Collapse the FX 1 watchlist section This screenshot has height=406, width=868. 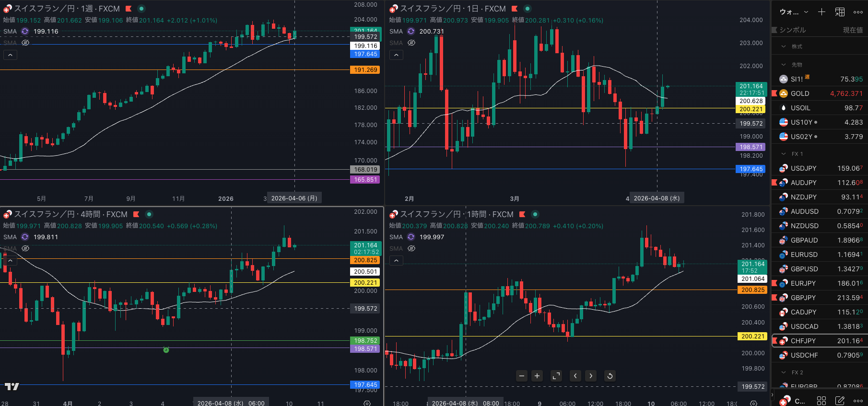[784, 154]
